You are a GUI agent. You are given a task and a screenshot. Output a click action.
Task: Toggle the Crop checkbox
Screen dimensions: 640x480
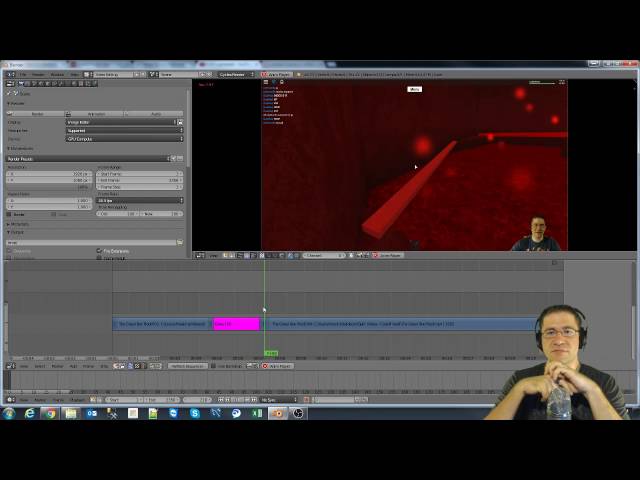coord(53,214)
